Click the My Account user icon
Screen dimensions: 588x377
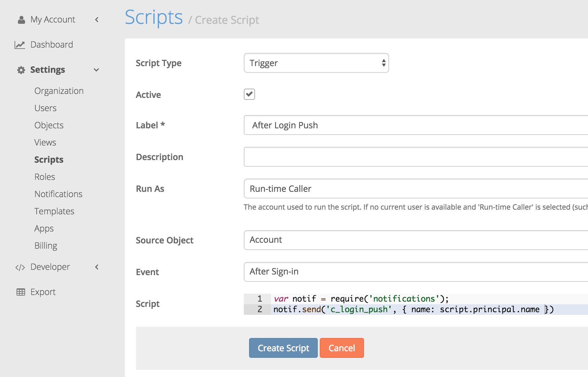pyautogui.click(x=21, y=20)
